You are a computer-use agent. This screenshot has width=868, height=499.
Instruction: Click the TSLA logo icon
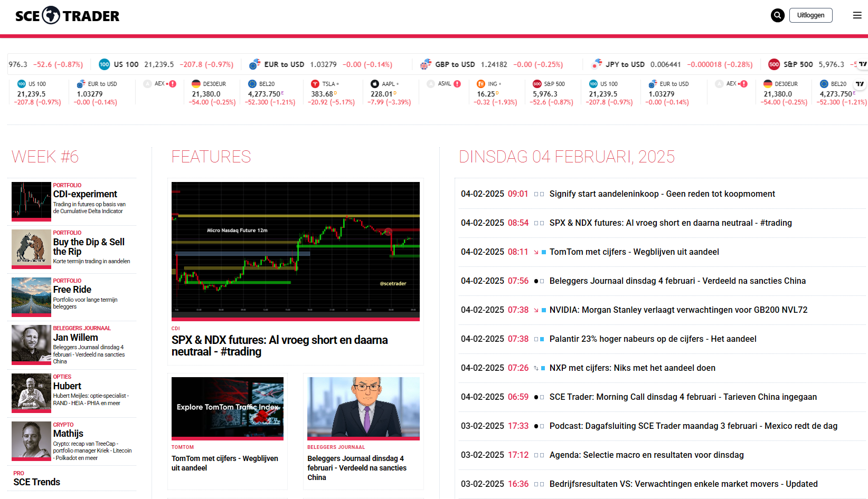click(315, 84)
